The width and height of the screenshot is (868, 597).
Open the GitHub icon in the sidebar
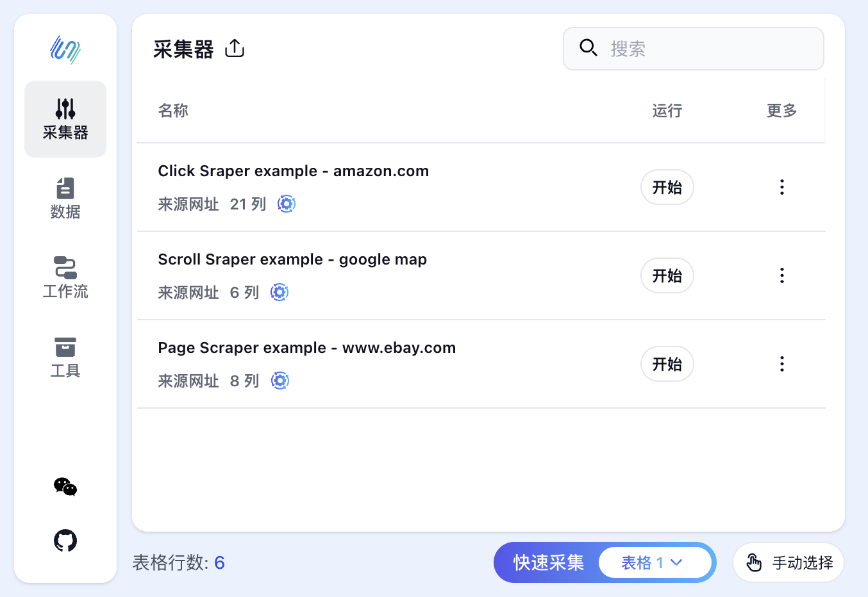click(65, 541)
